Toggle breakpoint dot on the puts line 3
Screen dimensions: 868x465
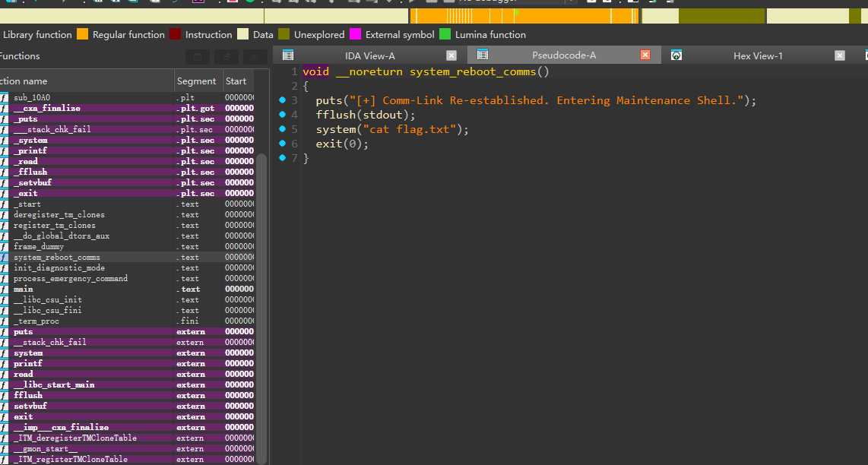click(x=282, y=100)
